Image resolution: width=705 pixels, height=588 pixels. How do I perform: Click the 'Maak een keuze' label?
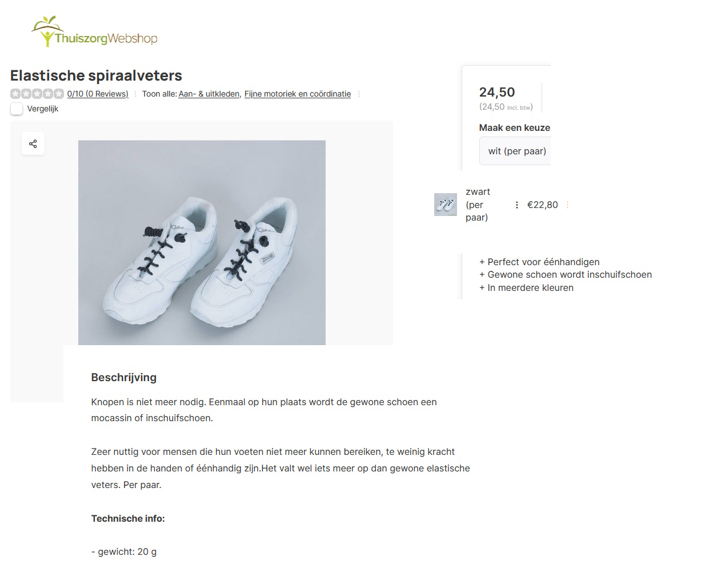514,128
